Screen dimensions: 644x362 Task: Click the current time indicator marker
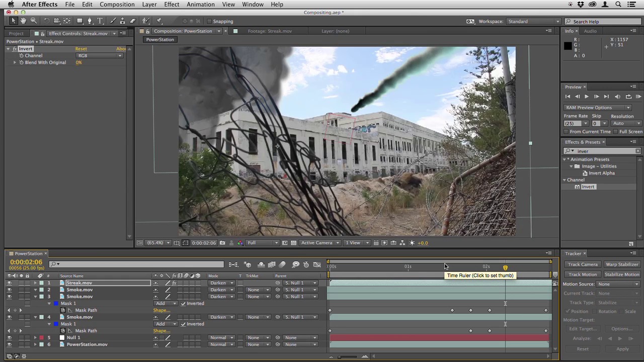pyautogui.click(x=505, y=267)
